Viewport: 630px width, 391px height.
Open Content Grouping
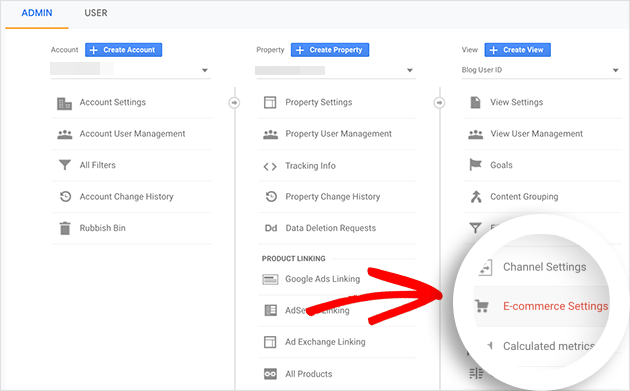pyautogui.click(x=524, y=197)
